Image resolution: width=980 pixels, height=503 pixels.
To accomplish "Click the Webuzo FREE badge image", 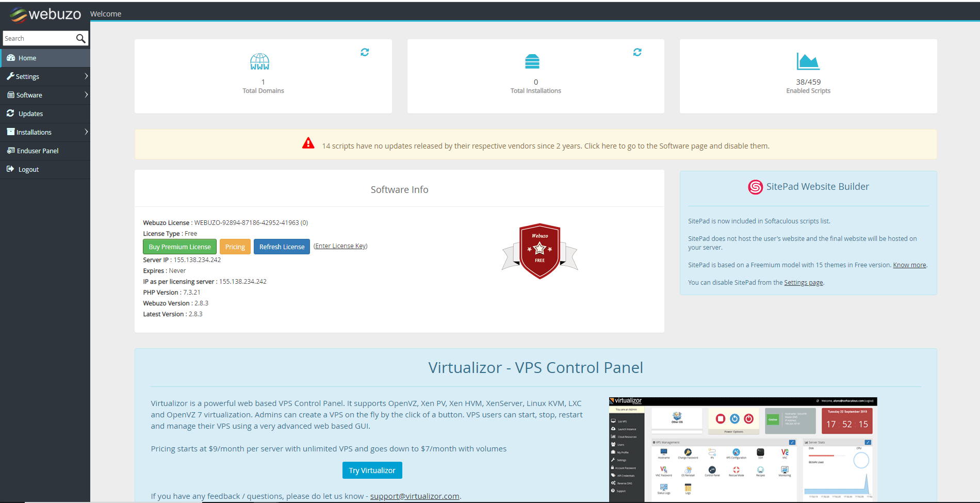I will [x=540, y=251].
